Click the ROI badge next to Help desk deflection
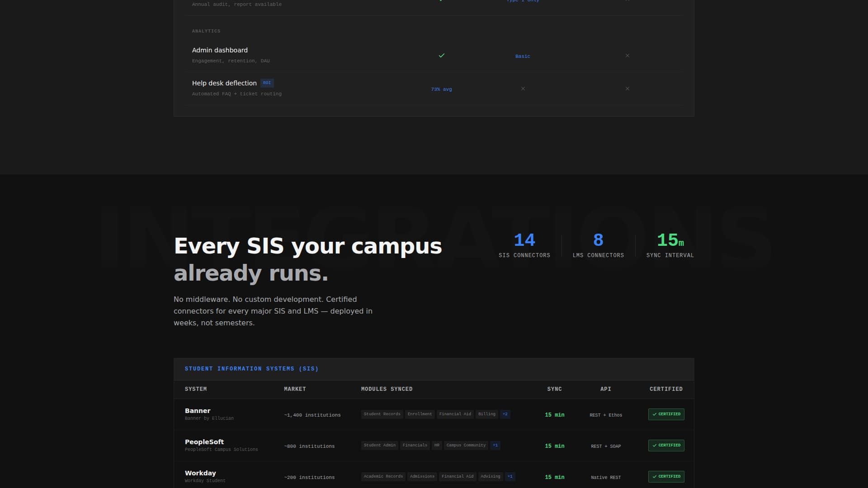The image size is (868, 488). tap(267, 83)
